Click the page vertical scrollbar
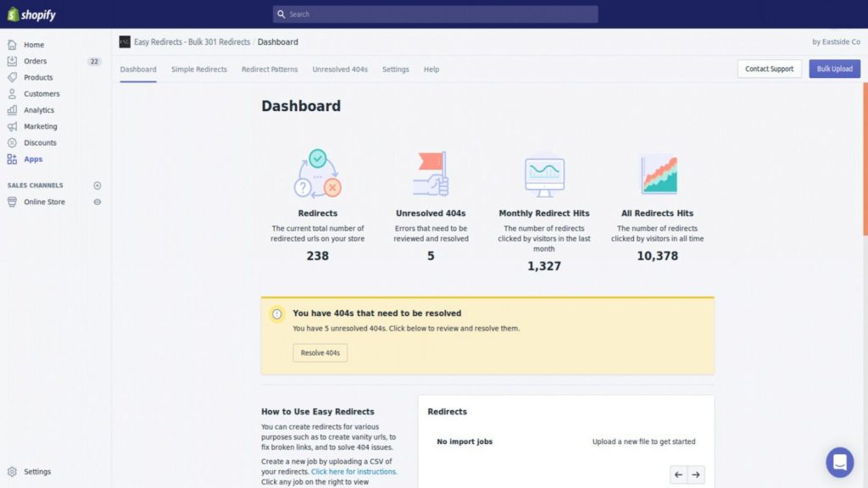Screen dimensions: 868x488 865,160
